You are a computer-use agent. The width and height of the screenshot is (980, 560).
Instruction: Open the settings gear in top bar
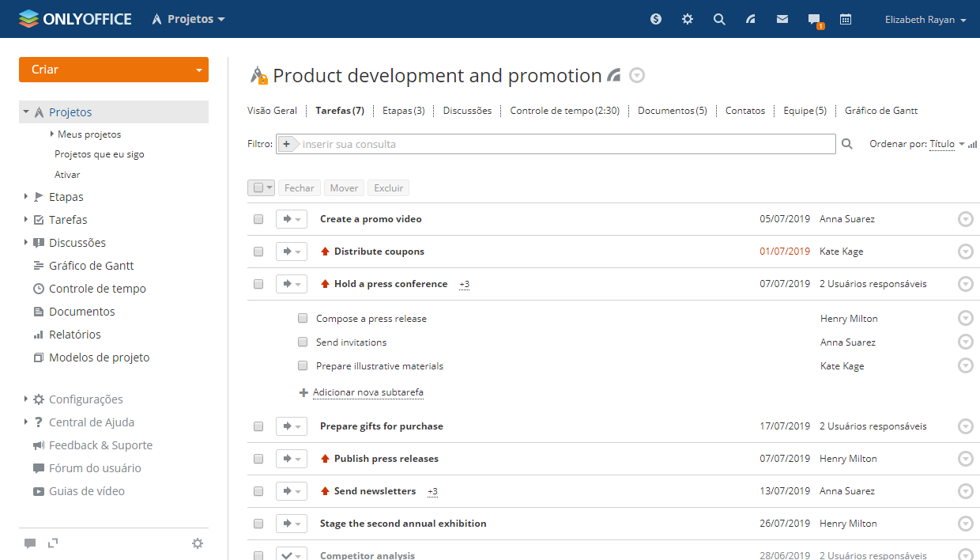coord(688,20)
